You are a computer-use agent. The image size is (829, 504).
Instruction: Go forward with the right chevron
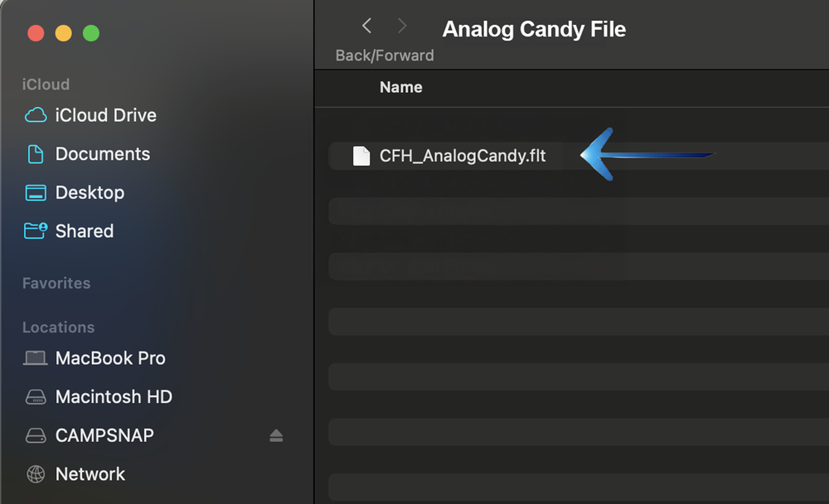pyautogui.click(x=402, y=26)
